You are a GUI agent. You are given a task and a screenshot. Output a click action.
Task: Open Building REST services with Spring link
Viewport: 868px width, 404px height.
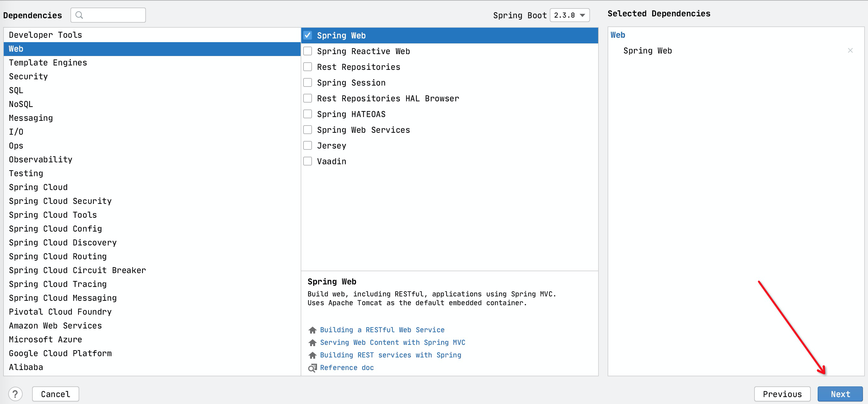tap(391, 355)
